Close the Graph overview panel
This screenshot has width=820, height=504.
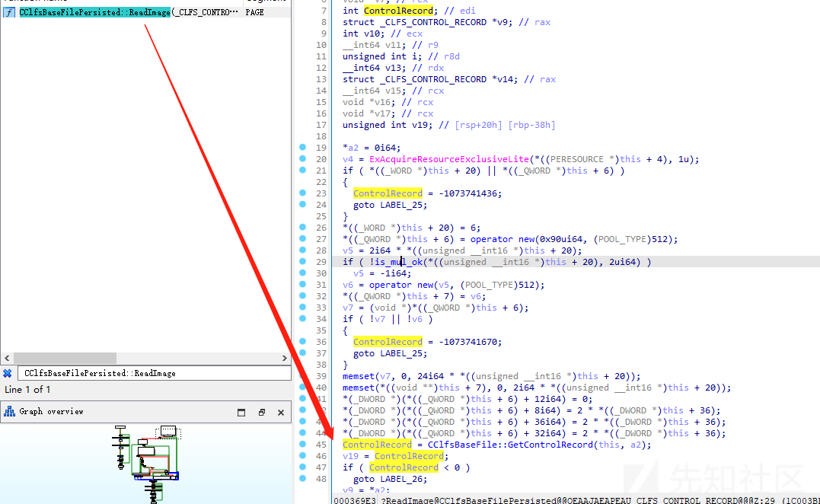[x=280, y=413]
